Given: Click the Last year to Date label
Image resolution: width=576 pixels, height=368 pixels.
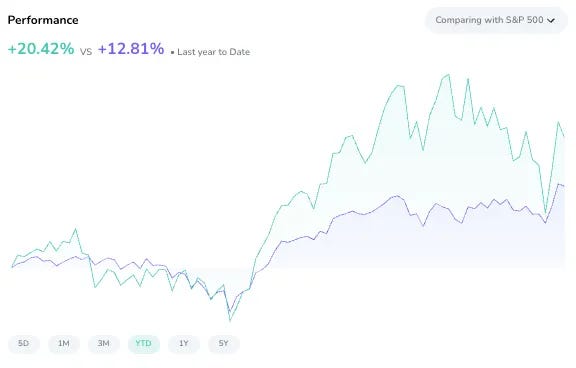Looking at the screenshot, I should pyautogui.click(x=213, y=52).
